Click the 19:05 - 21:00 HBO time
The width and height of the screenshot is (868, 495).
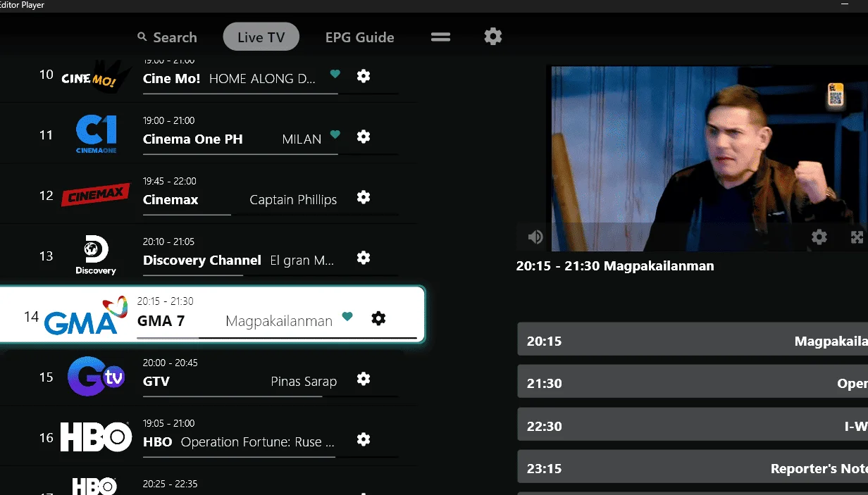pos(170,423)
